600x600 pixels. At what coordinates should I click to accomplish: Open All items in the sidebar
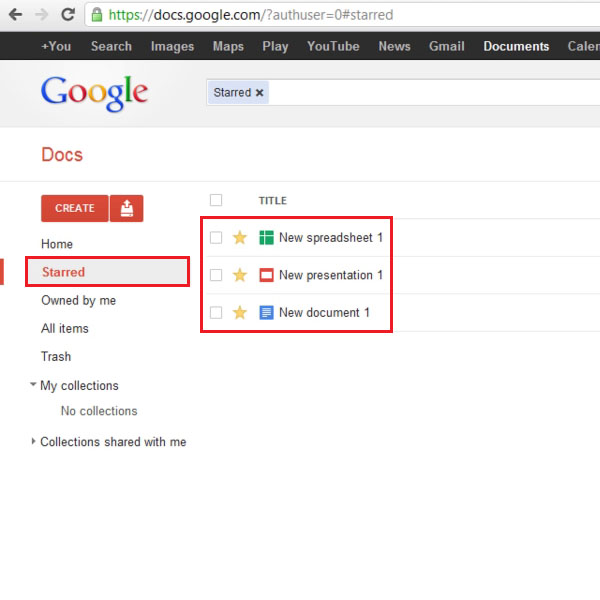(65, 329)
